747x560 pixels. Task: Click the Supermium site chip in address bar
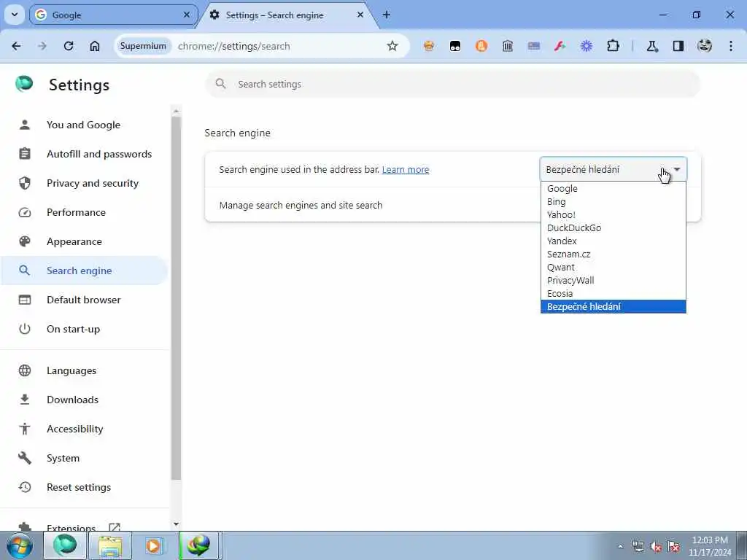(143, 46)
